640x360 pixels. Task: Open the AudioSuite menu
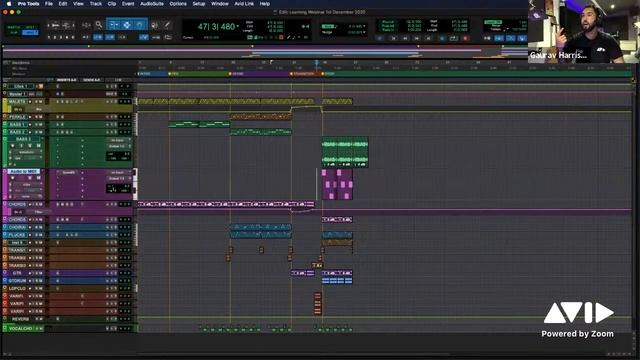152,4
